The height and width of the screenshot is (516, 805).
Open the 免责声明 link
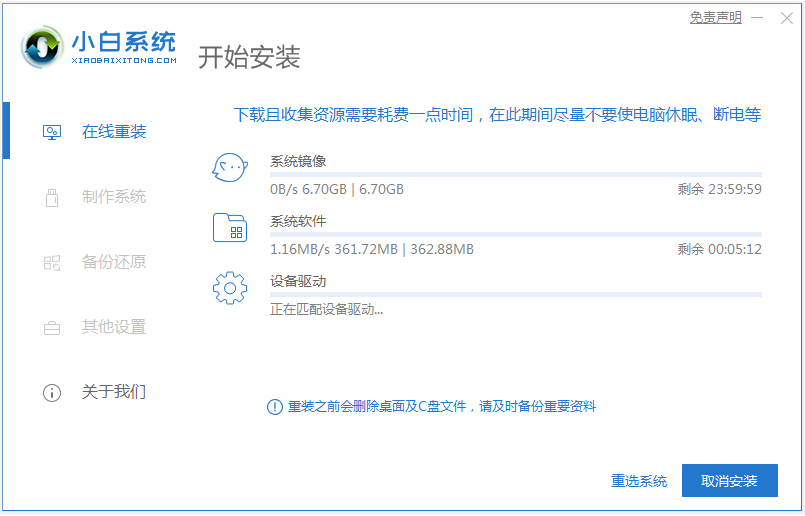click(x=716, y=18)
